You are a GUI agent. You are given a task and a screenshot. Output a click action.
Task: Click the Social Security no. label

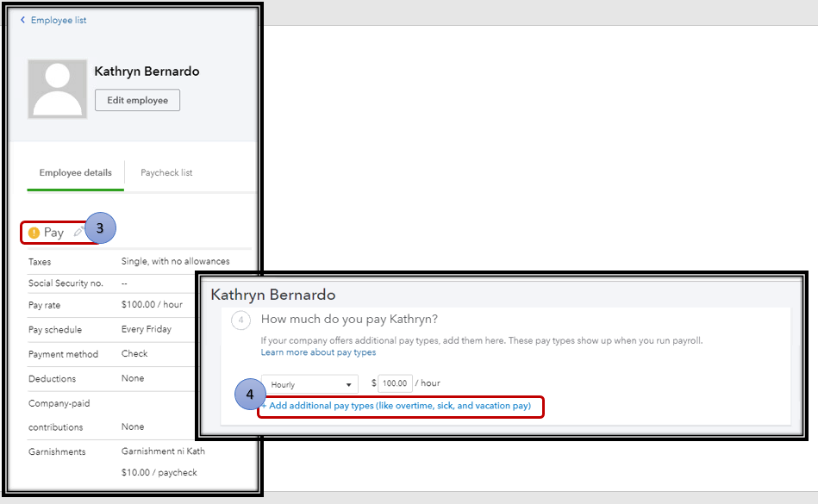click(x=66, y=283)
